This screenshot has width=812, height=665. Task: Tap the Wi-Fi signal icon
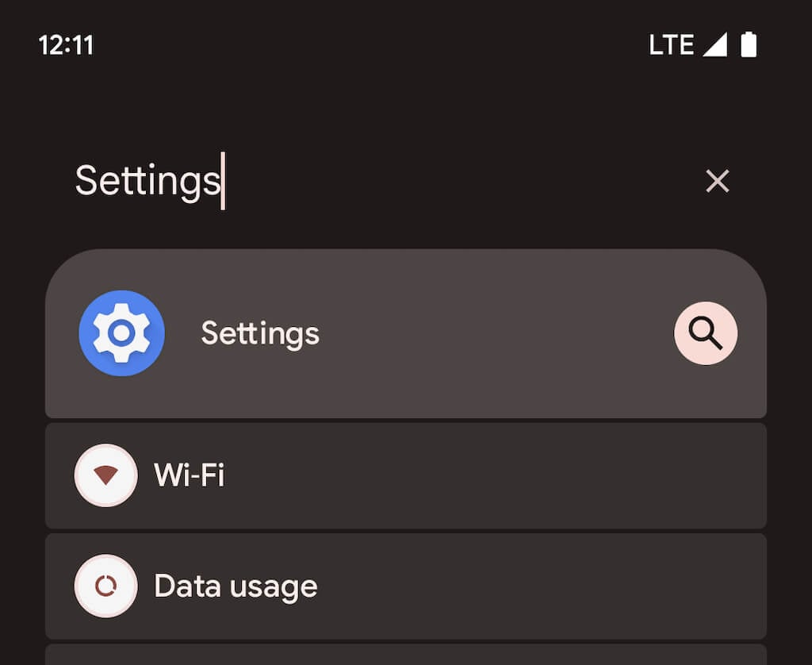(105, 475)
